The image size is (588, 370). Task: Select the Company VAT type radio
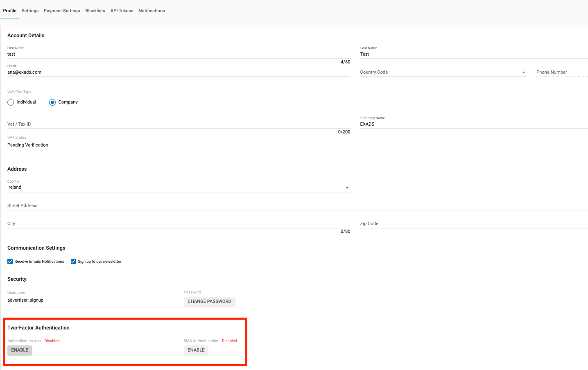[52, 102]
